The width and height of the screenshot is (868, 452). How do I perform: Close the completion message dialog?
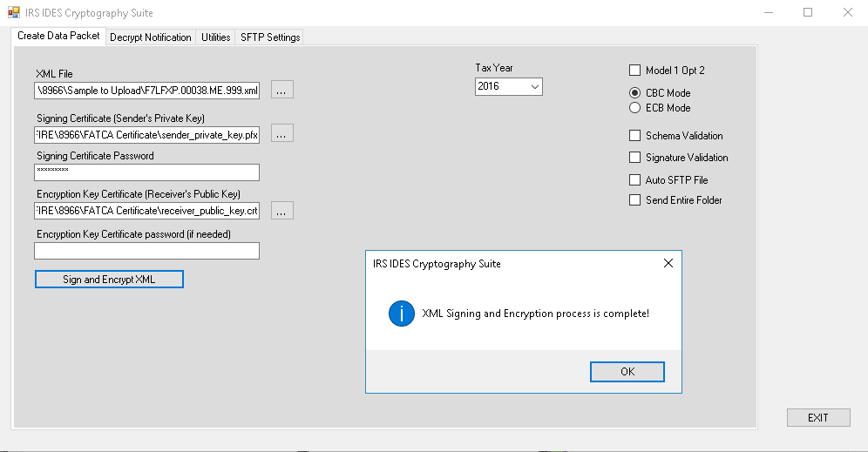click(x=668, y=263)
